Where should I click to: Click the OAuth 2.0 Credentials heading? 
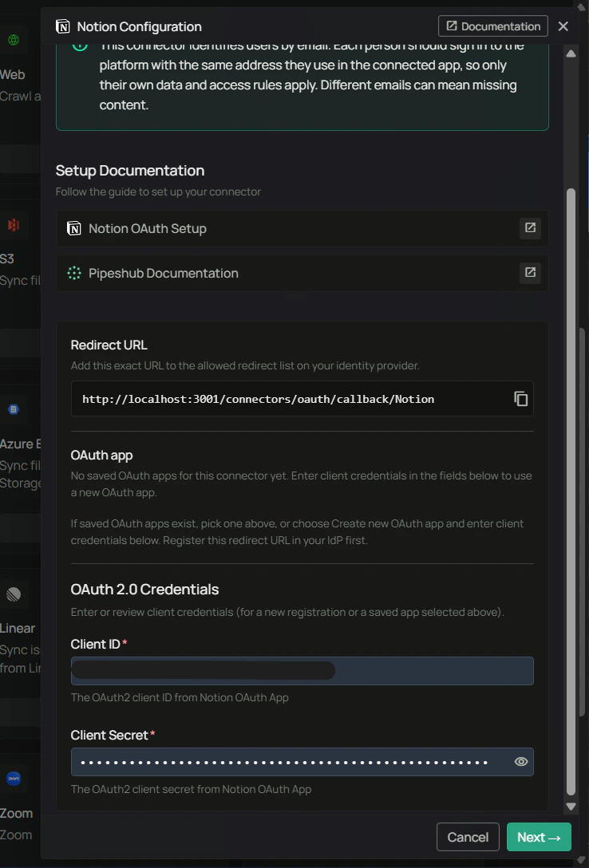point(145,589)
